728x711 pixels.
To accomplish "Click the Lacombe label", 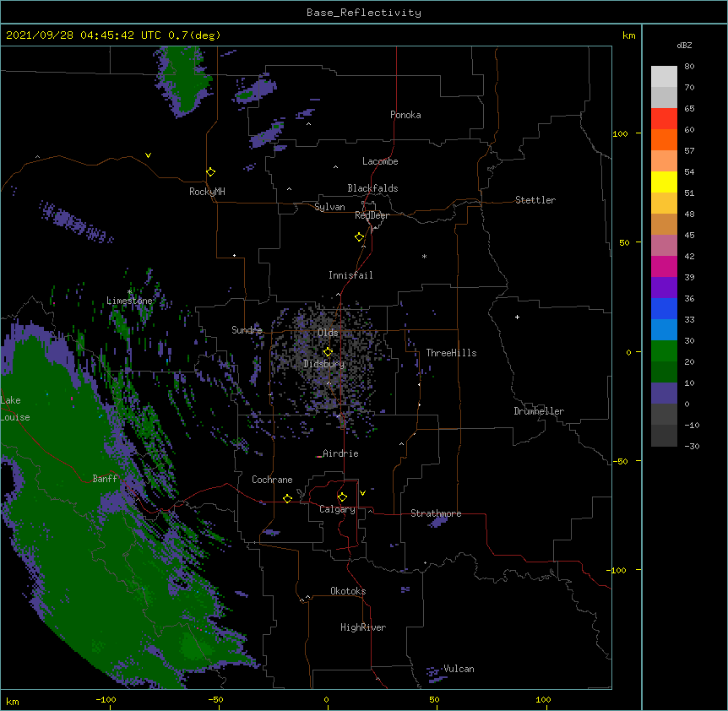I will 380,161.
